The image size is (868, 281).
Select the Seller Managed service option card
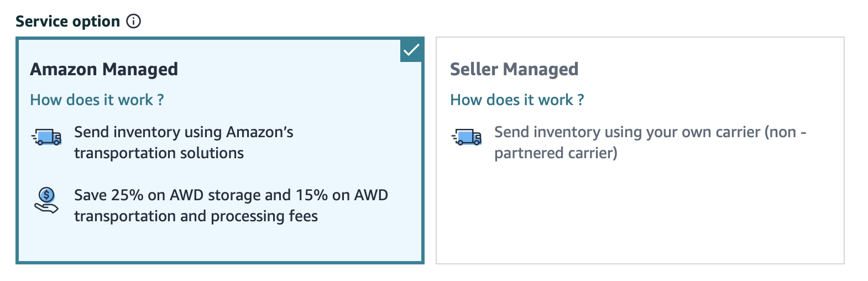click(640, 150)
